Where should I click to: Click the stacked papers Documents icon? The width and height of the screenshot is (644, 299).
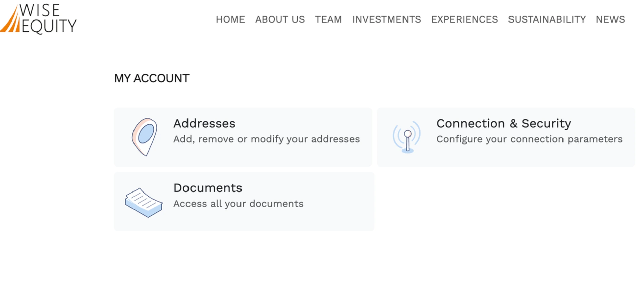pyautogui.click(x=144, y=202)
